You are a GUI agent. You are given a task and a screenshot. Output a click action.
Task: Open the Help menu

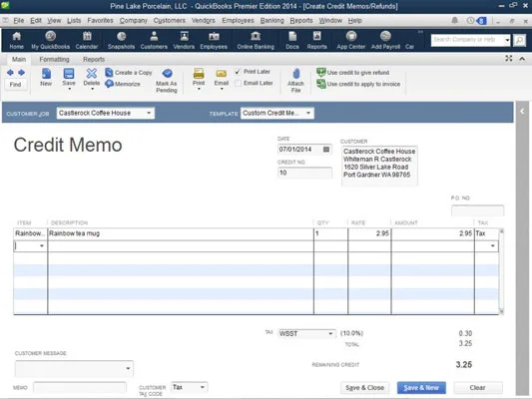[x=355, y=21]
